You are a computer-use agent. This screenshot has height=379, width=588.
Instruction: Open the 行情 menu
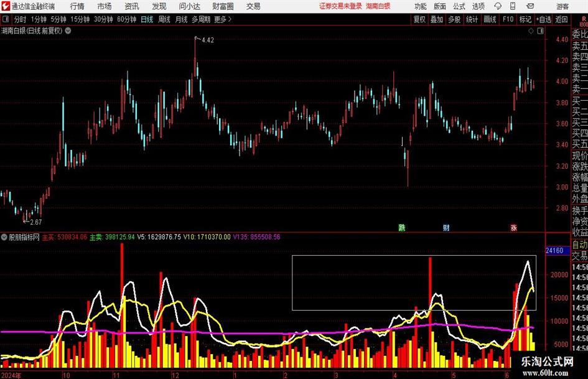click(x=77, y=6)
